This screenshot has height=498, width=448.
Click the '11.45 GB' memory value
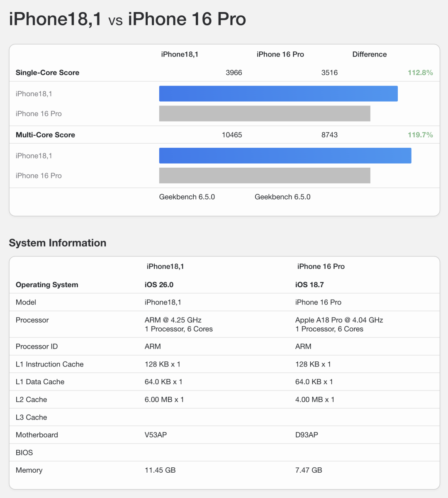click(x=160, y=470)
